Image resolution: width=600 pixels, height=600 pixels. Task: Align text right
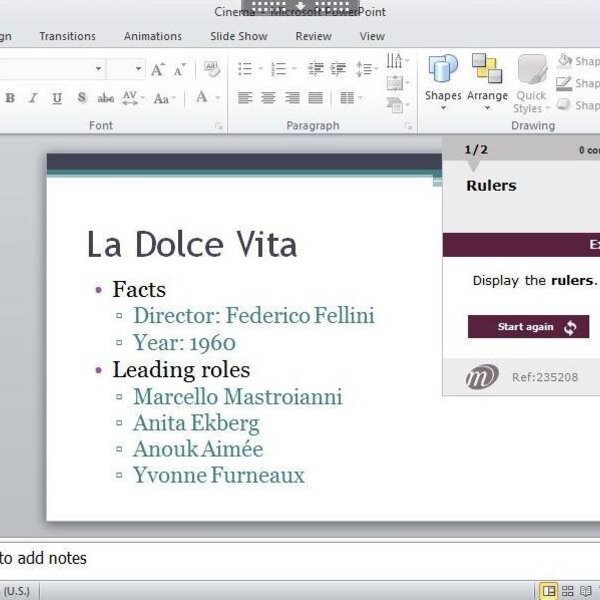pyautogui.click(x=292, y=98)
